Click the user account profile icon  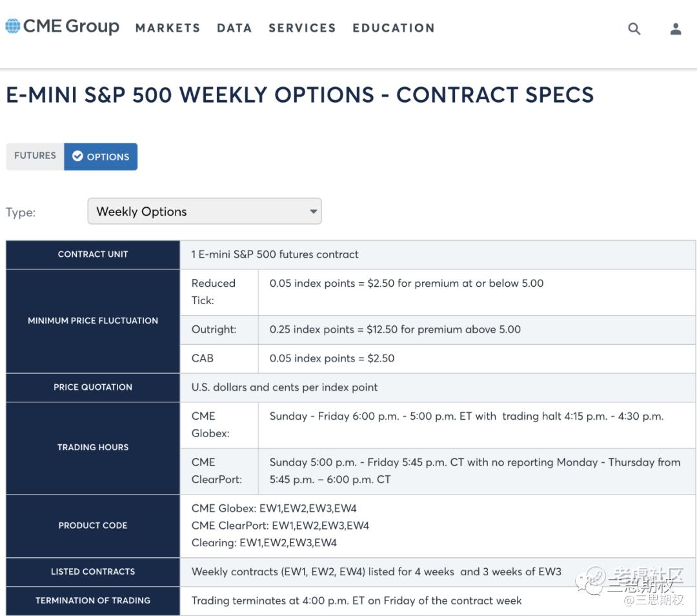click(x=676, y=28)
